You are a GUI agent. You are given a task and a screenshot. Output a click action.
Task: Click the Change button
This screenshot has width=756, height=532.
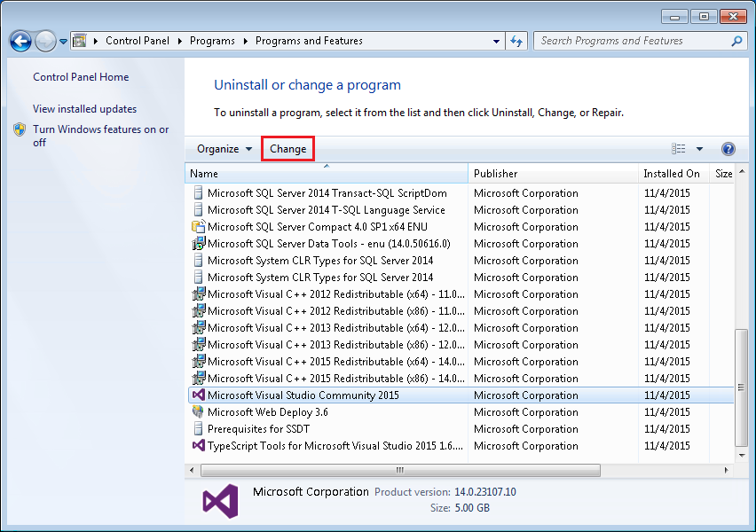(x=287, y=149)
